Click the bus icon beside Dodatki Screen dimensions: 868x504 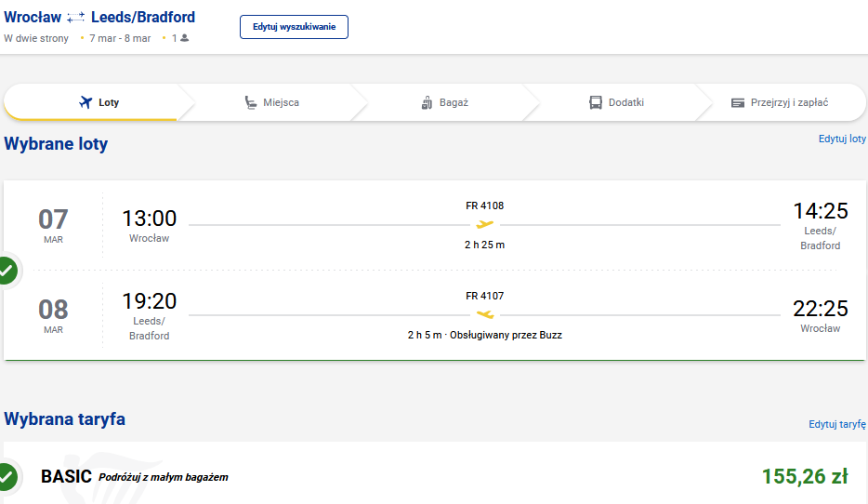click(x=596, y=102)
